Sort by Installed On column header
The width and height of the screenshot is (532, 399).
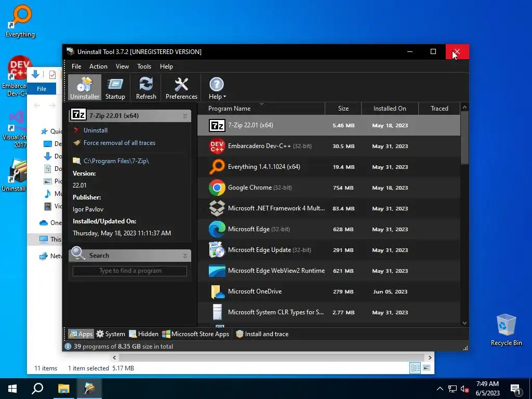[390, 109]
